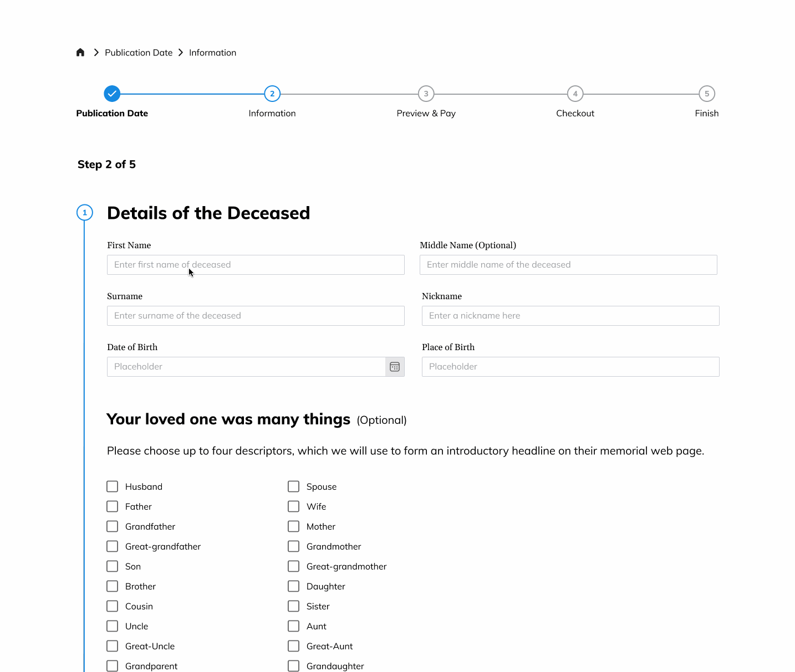Image resolution: width=795 pixels, height=672 pixels.
Task: Focus the First Name input field
Action: (x=256, y=265)
